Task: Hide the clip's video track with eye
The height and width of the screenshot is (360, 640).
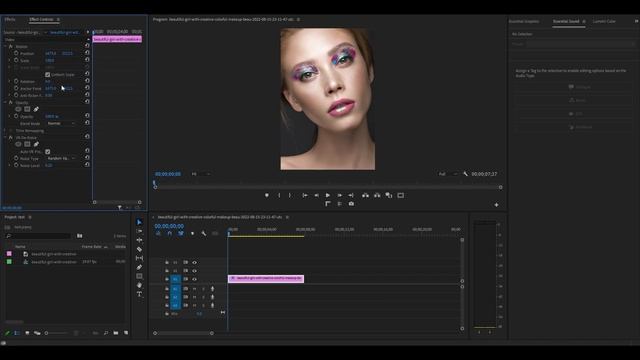Action: click(194, 279)
